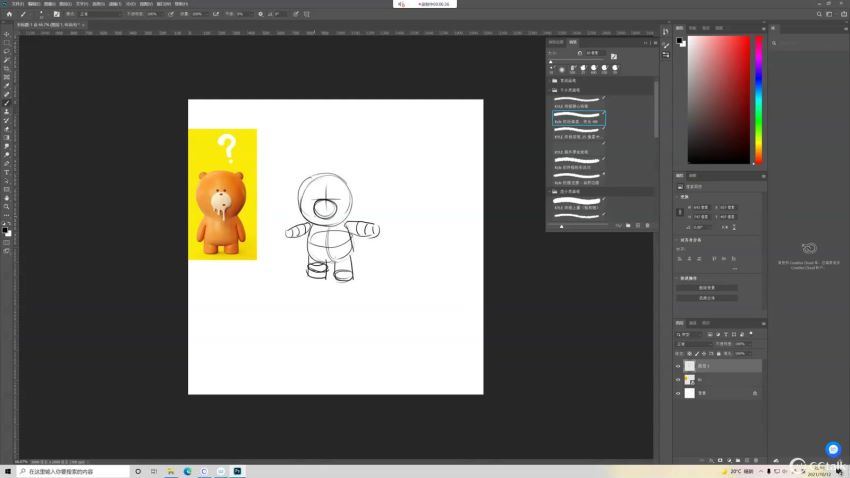Viewport: 850px width, 478px height.
Task: Select the Rectangle shape tool
Action: coord(7,190)
